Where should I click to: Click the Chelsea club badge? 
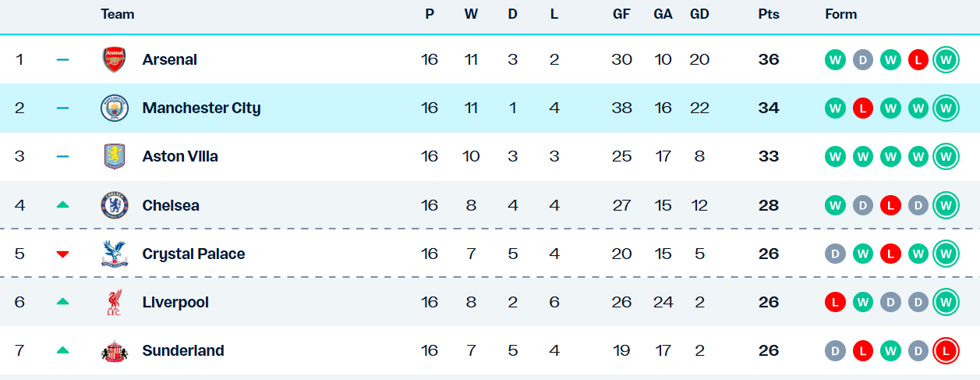(115, 206)
